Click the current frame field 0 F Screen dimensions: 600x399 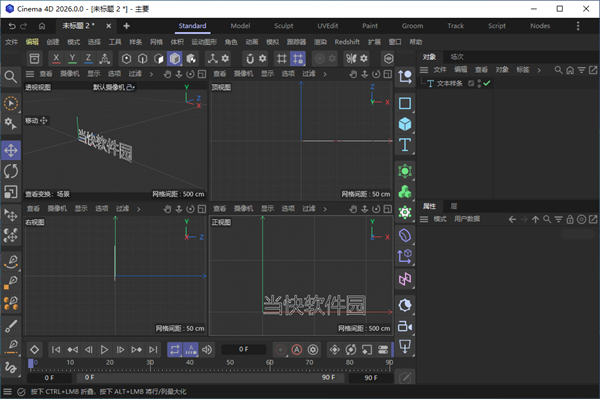[243, 349]
